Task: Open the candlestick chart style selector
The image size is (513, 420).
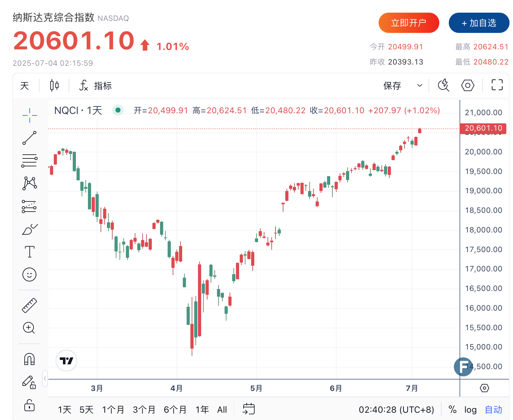Action: click(x=54, y=85)
